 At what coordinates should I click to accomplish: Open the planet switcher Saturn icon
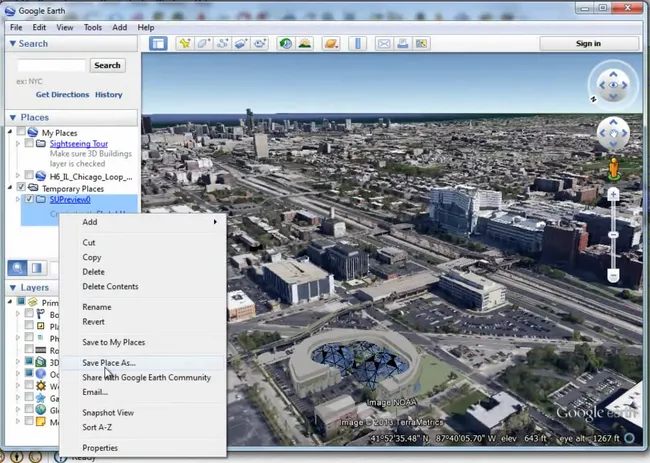[331, 44]
